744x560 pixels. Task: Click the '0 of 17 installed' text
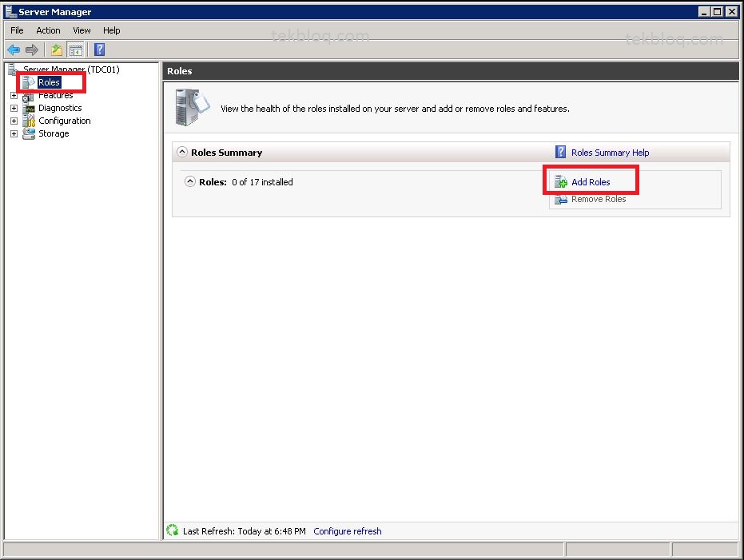pos(262,182)
